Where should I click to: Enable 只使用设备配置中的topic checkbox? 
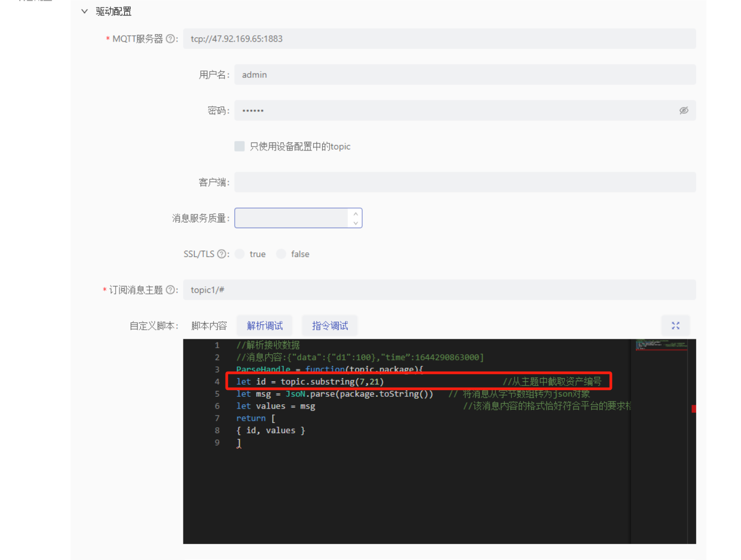(x=240, y=146)
